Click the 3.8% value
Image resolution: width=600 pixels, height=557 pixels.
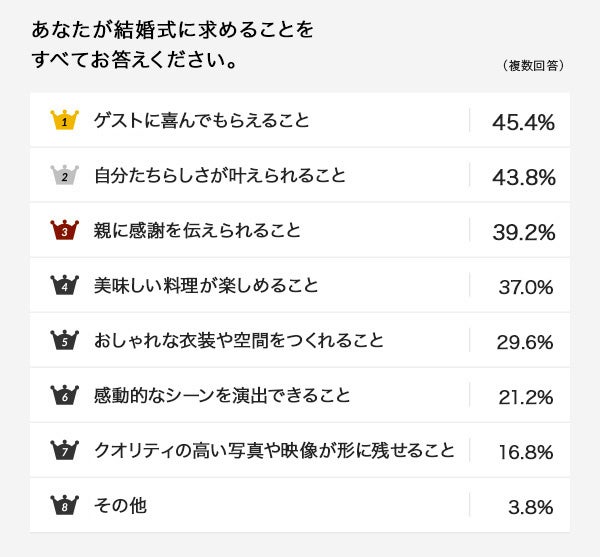tap(530, 506)
